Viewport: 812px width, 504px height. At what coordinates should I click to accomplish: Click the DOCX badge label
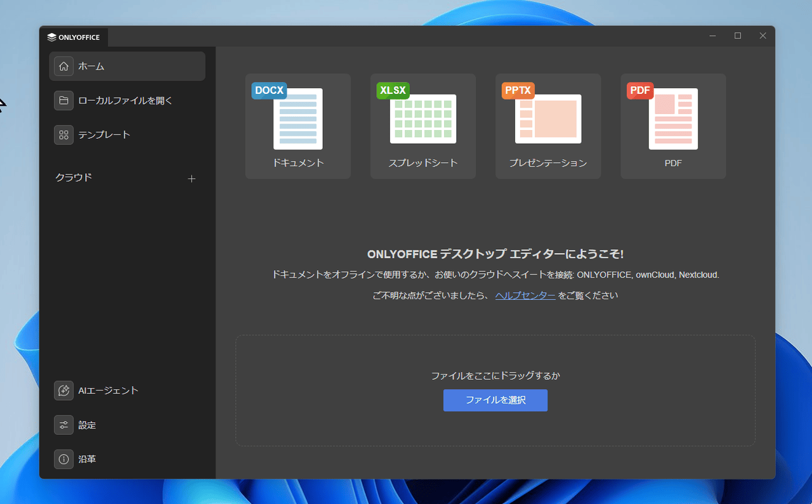(269, 91)
